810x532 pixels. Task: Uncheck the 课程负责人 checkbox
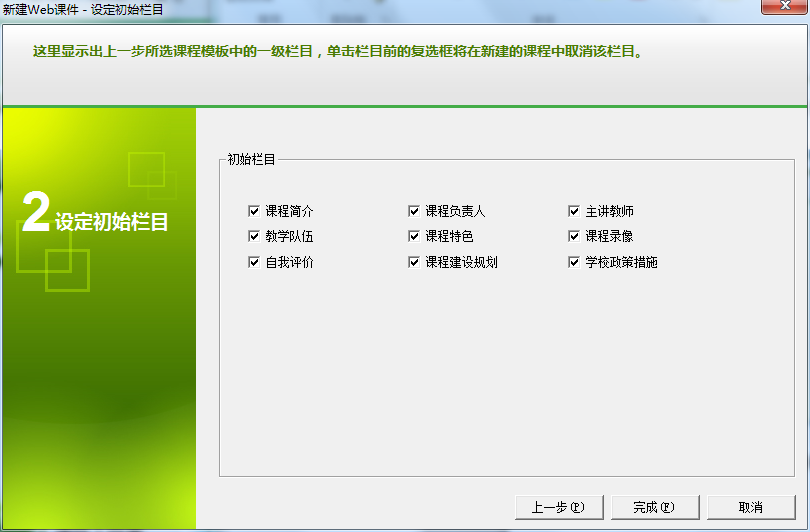(414, 212)
